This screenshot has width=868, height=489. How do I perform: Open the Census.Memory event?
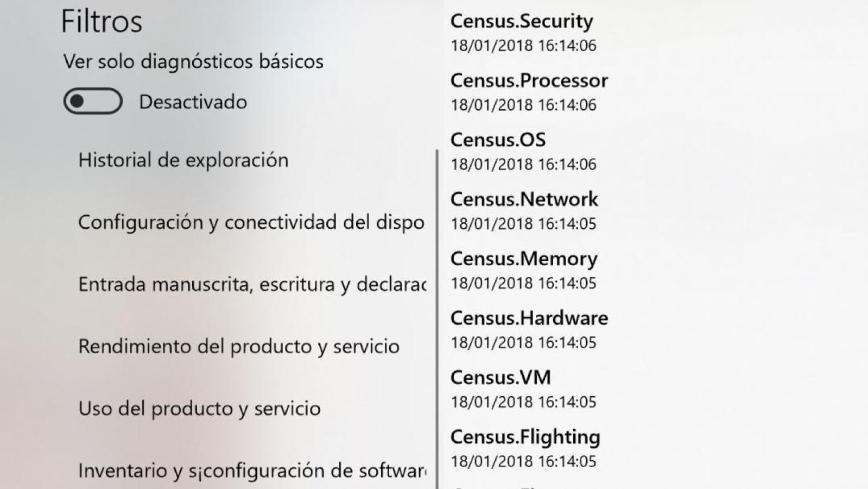pyautogui.click(x=524, y=270)
